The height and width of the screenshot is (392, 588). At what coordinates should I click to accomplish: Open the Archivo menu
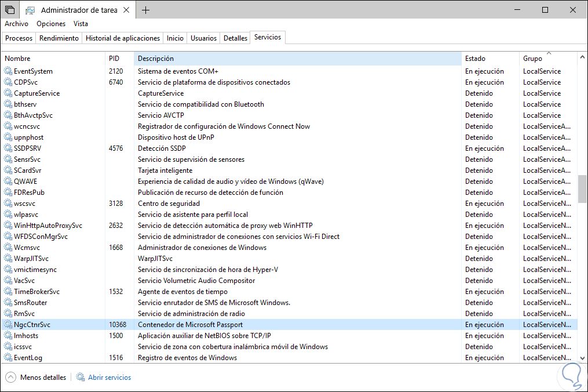pos(16,24)
